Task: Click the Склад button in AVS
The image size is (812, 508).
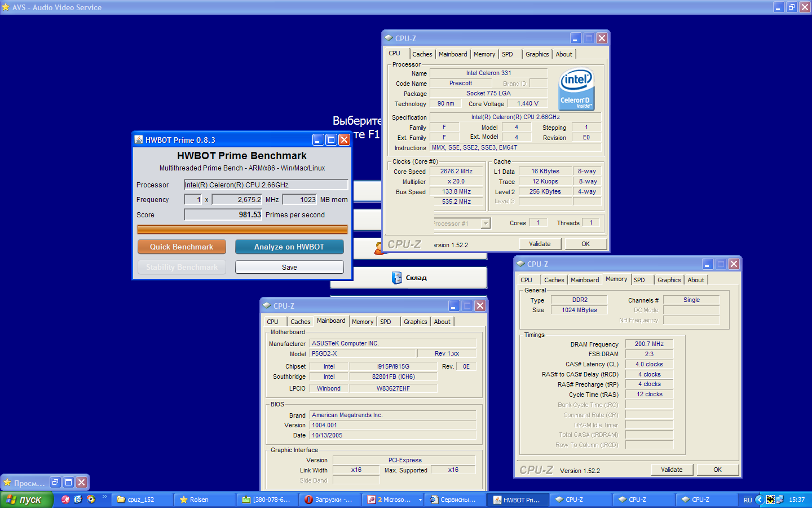Action: [x=409, y=278]
